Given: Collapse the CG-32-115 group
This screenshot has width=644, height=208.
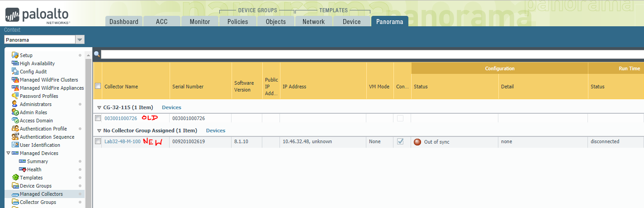Looking at the screenshot, I should [x=99, y=108].
